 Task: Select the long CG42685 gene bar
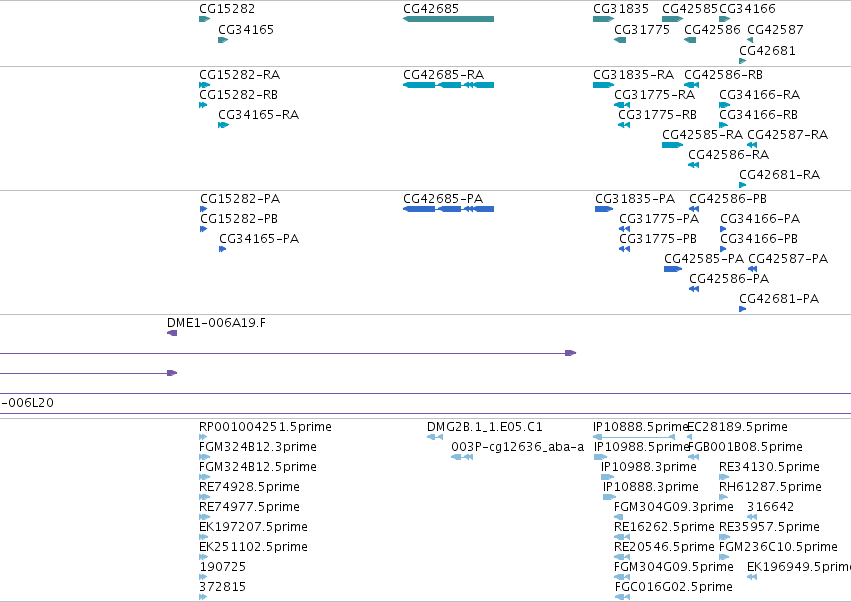click(448, 19)
